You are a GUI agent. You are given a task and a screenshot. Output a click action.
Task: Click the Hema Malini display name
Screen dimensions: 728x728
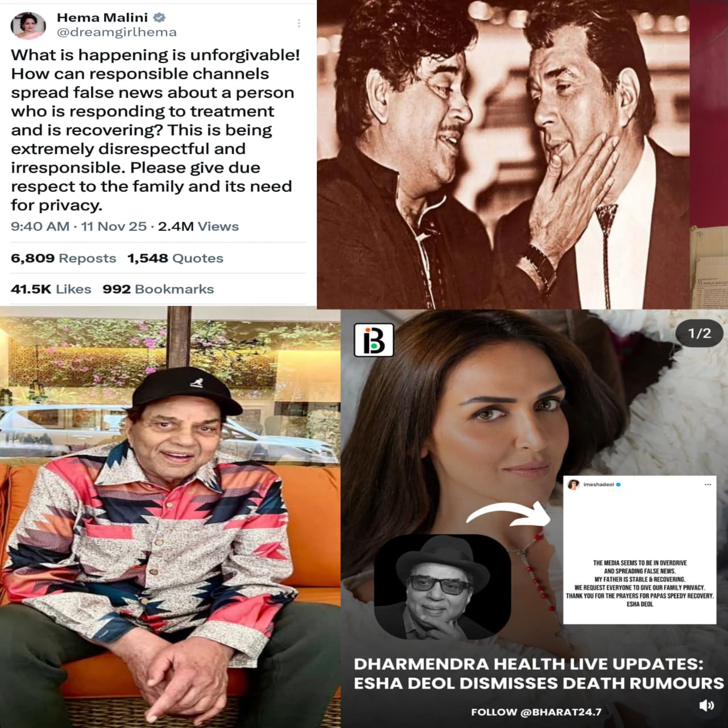tap(102, 17)
